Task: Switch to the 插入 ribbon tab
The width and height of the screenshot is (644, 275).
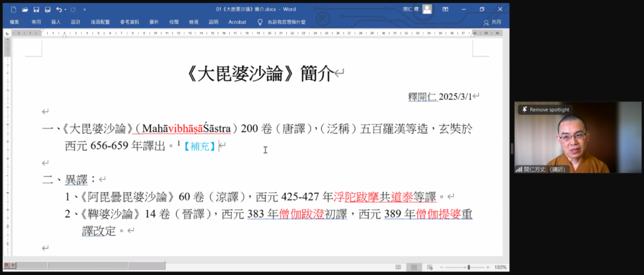Action: coord(56,21)
